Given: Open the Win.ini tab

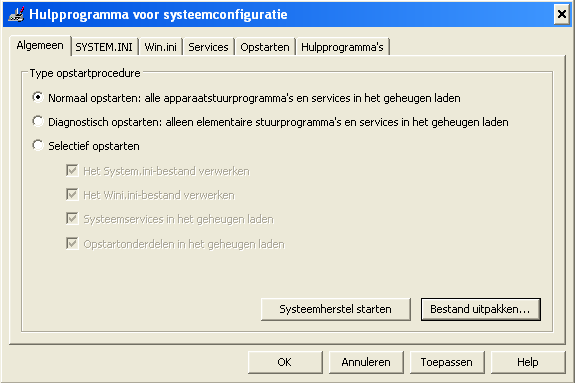Looking at the screenshot, I should [x=161, y=47].
